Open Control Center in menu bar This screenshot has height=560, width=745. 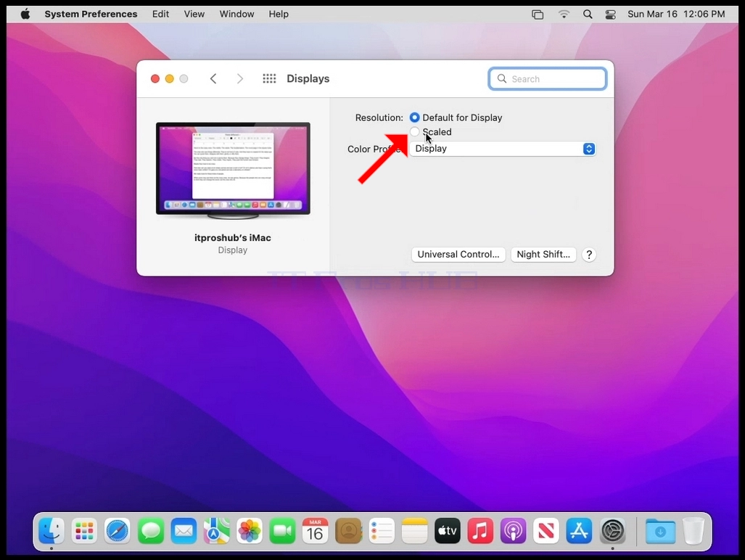611,15
